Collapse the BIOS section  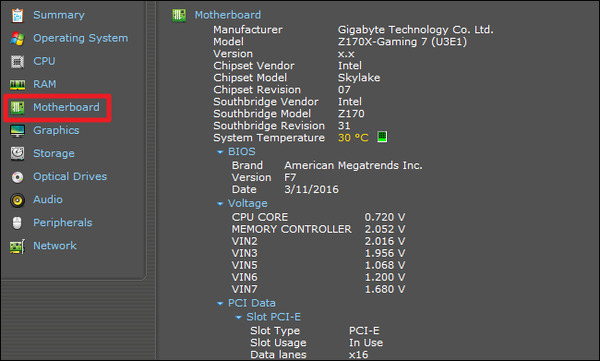coord(220,152)
